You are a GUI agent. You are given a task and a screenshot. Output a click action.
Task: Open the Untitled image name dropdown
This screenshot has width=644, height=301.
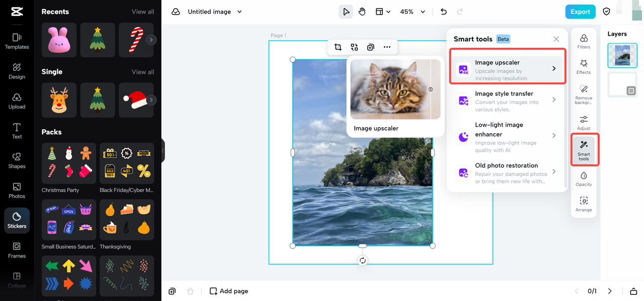tap(215, 12)
